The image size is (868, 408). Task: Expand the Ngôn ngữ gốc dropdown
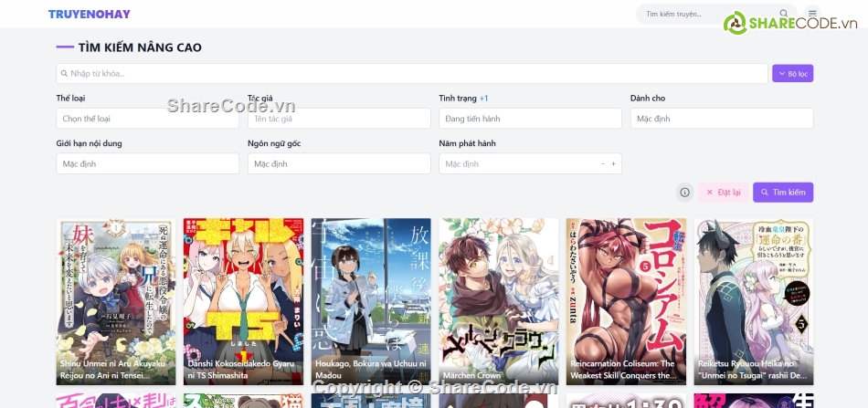339,164
